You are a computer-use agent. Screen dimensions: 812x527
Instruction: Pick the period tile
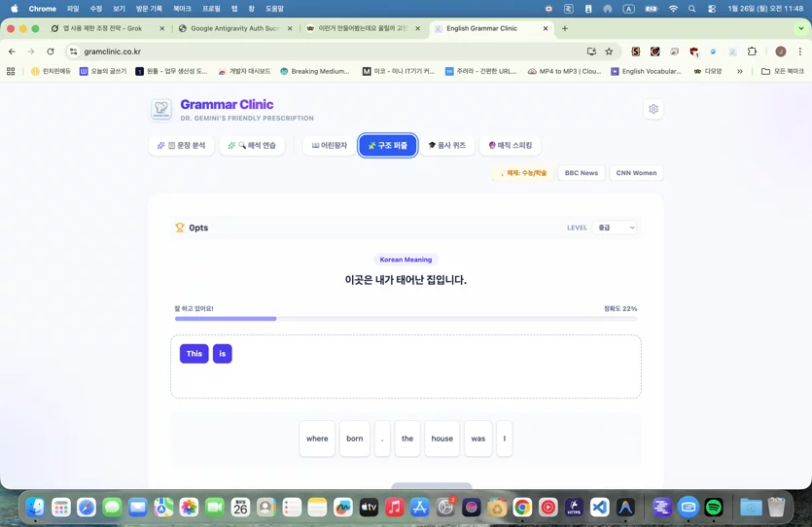point(382,439)
